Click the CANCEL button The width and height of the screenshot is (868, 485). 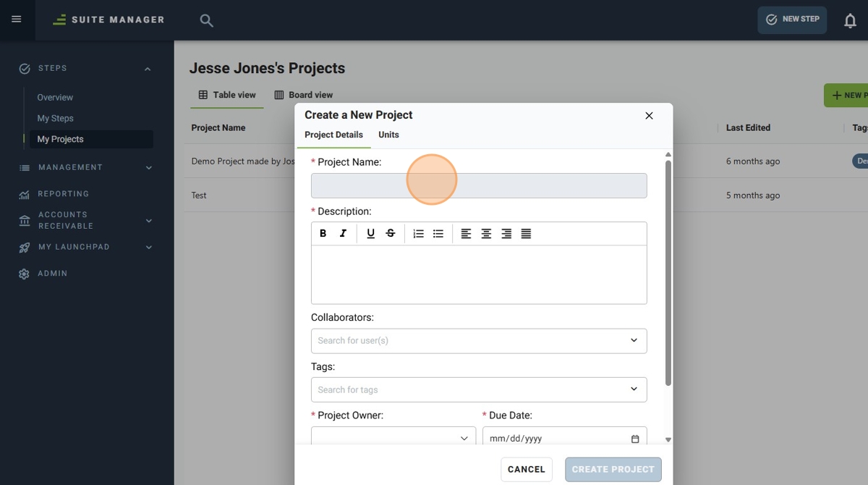527,470
